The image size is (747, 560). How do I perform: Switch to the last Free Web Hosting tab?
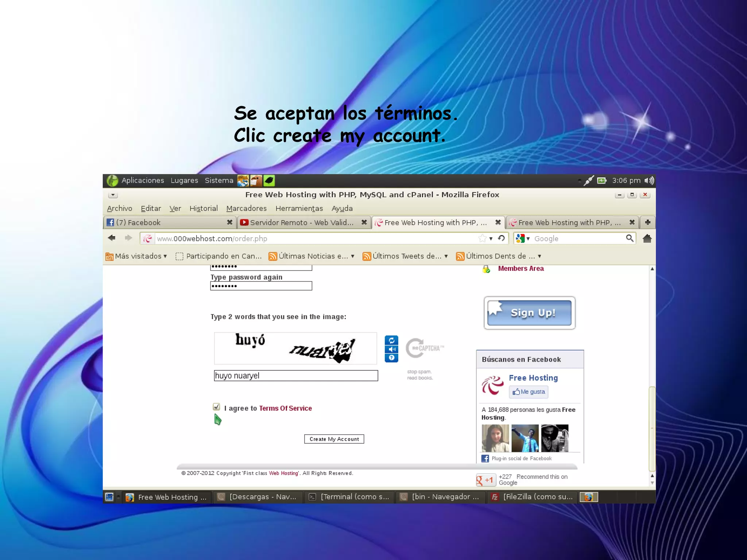click(x=572, y=222)
